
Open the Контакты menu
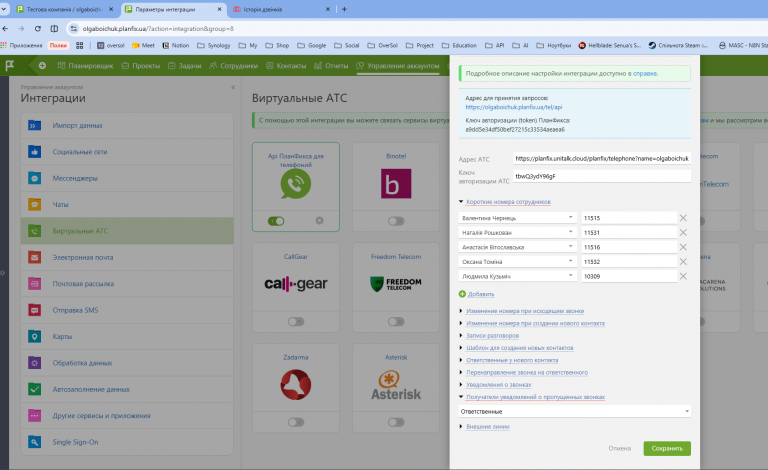click(x=286, y=66)
